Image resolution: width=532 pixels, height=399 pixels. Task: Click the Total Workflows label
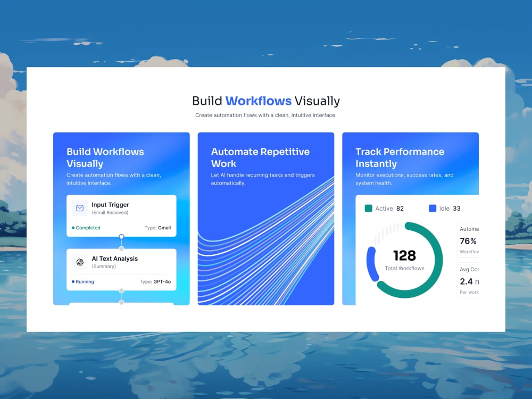(404, 268)
